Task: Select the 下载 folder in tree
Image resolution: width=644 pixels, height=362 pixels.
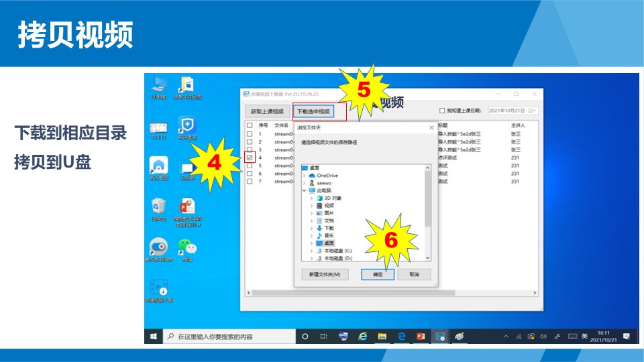Action: click(x=329, y=228)
